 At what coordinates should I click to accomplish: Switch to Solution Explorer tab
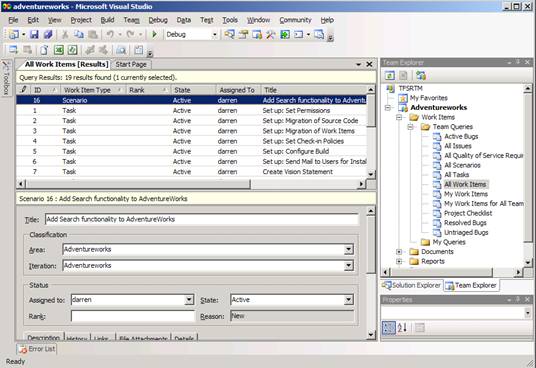point(412,285)
